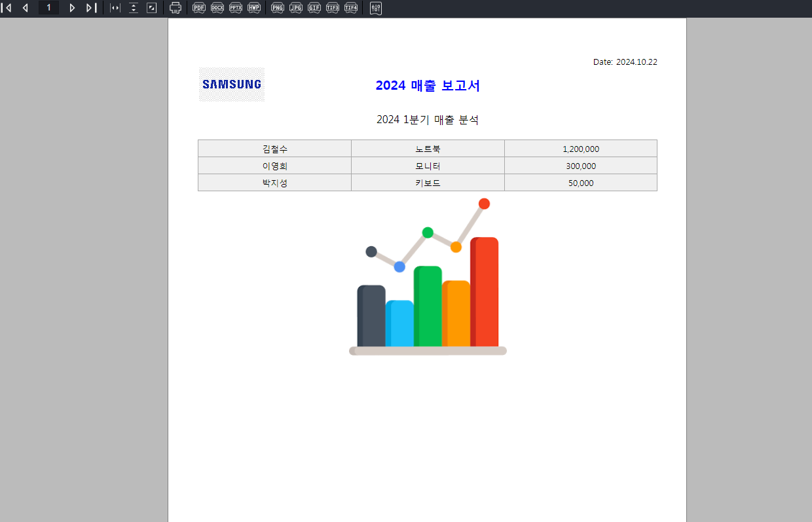Click the table cell '키보드'
The width and height of the screenshot is (812, 522).
pos(428,183)
